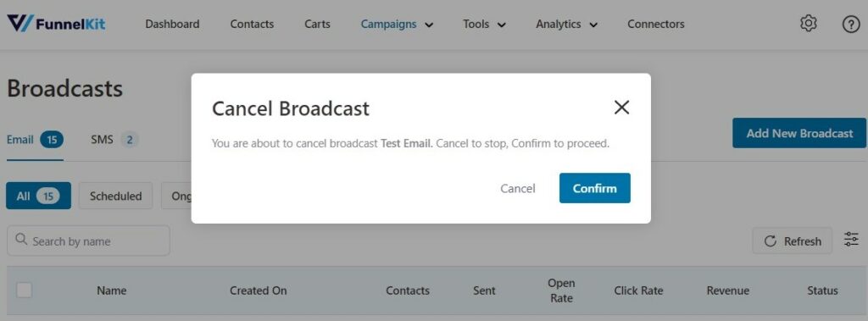Select the Scheduled filter

115,196
